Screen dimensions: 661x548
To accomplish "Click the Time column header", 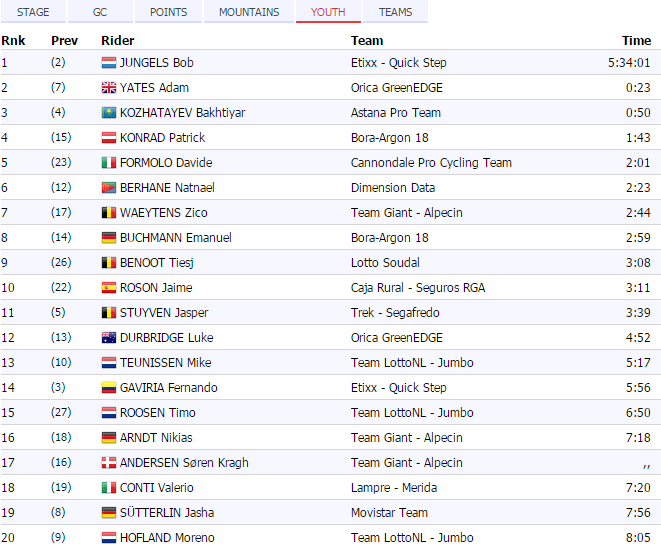I will click(636, 41).
